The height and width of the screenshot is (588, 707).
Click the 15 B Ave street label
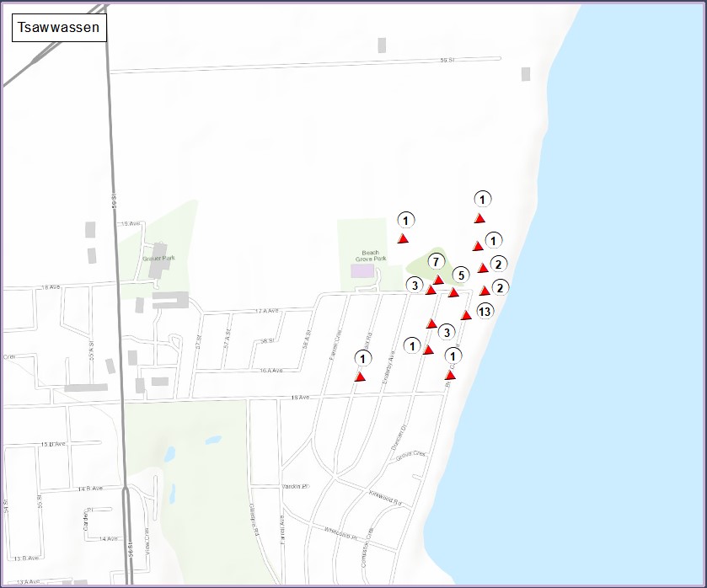tap(53, 444)
